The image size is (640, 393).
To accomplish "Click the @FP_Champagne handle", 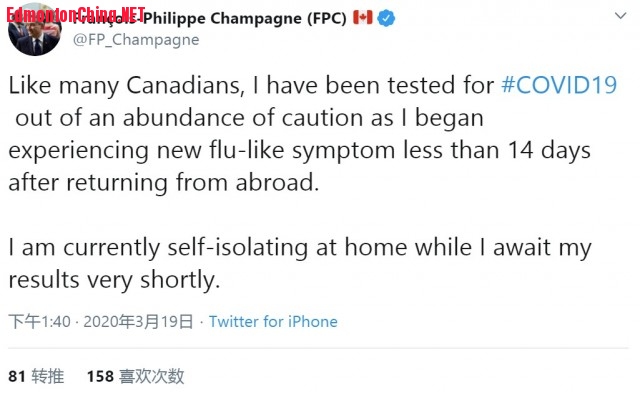I will click(x=136, y=40).
